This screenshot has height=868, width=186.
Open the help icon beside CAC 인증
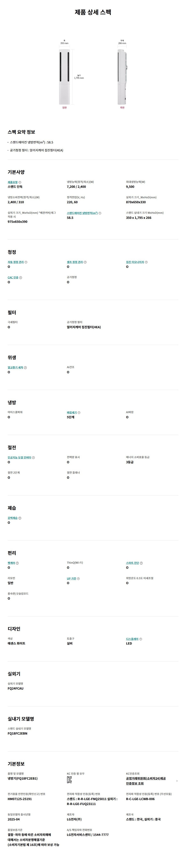point(21,278)
